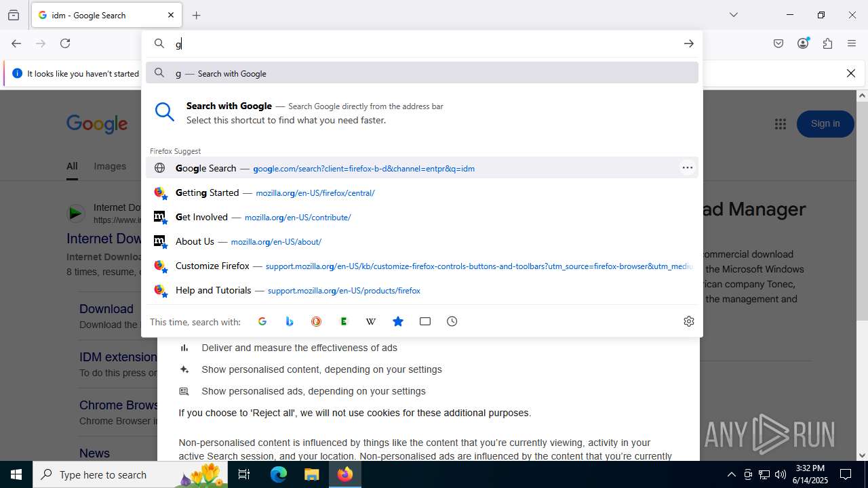Viewport: 868px width, 488px height.
Task: Click the Firefox taskbar icon
Action: pos(345,474)
